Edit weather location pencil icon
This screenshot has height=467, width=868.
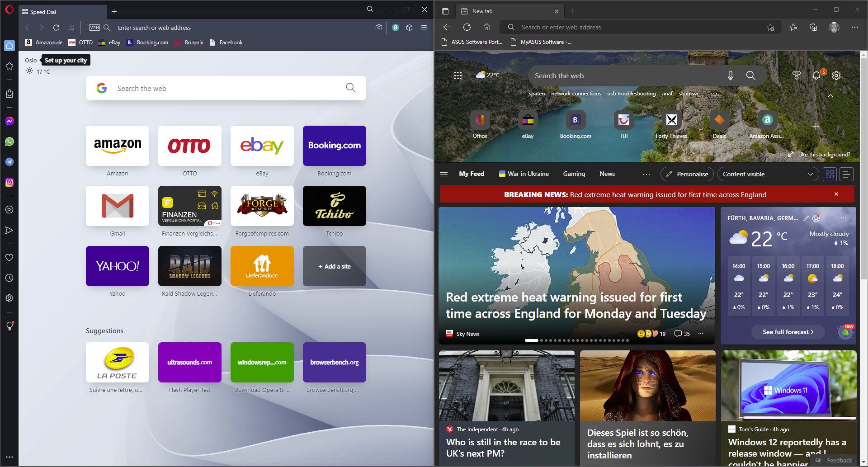806,218
